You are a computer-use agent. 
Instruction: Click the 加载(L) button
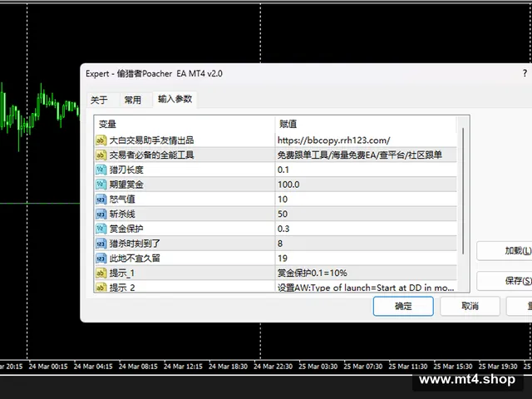point(505,251)
